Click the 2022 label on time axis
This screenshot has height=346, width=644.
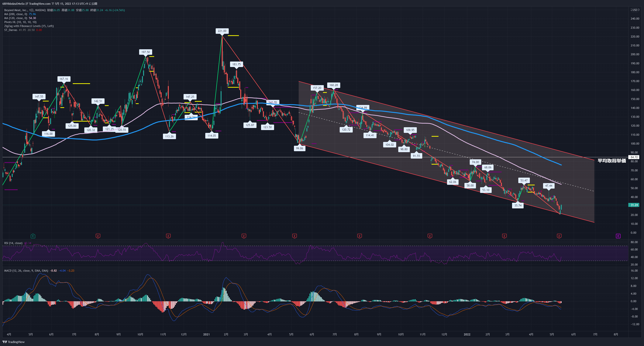(x=467, y=334)
